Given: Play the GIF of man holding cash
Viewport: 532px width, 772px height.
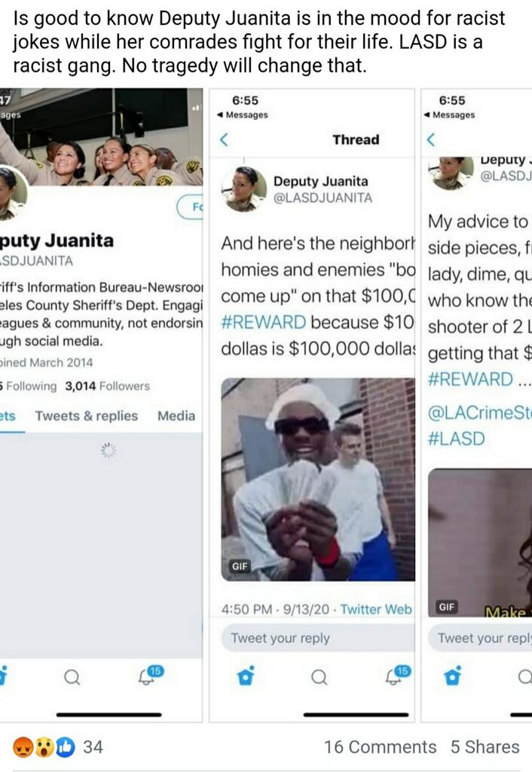Looking at the screenshot, I should click(x=318, y=479).
